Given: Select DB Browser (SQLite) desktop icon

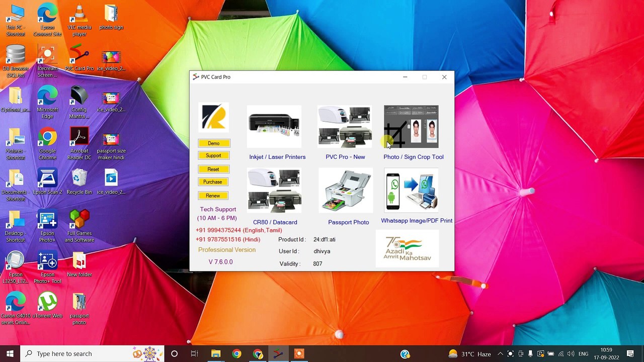Looking at the screenshot, I should pyautogui.click(x=16, y=61).
